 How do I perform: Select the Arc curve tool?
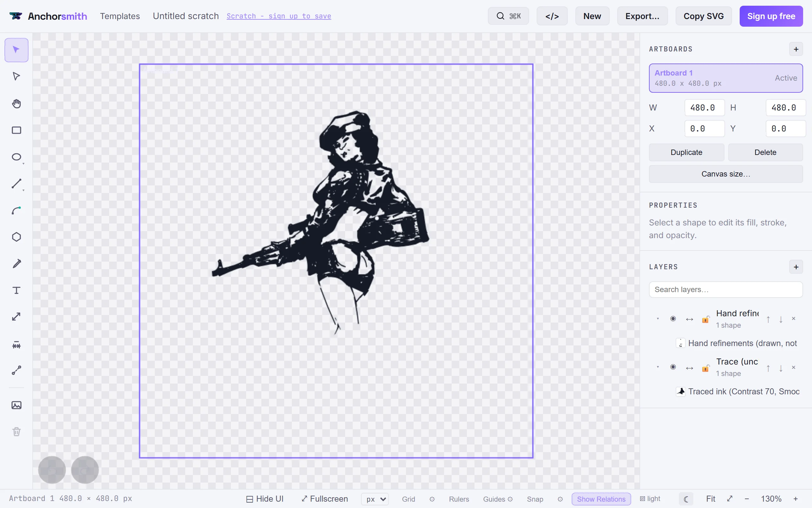[x=16, y=210]
